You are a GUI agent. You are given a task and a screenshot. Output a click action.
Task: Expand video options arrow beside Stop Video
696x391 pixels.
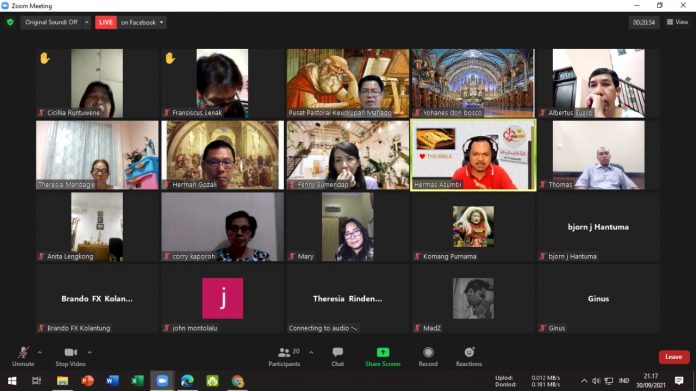90,352
